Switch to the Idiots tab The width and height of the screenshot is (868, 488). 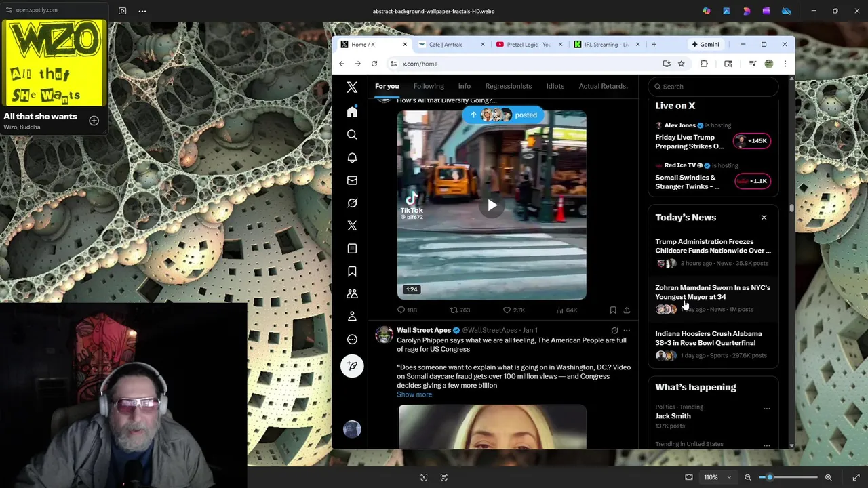point(555,86)
